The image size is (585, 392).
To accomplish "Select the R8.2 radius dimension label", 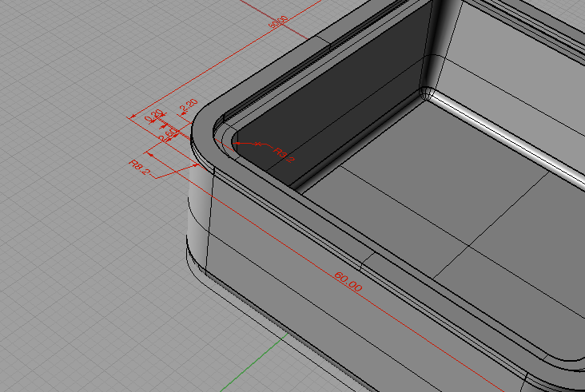I will [140, 168].
